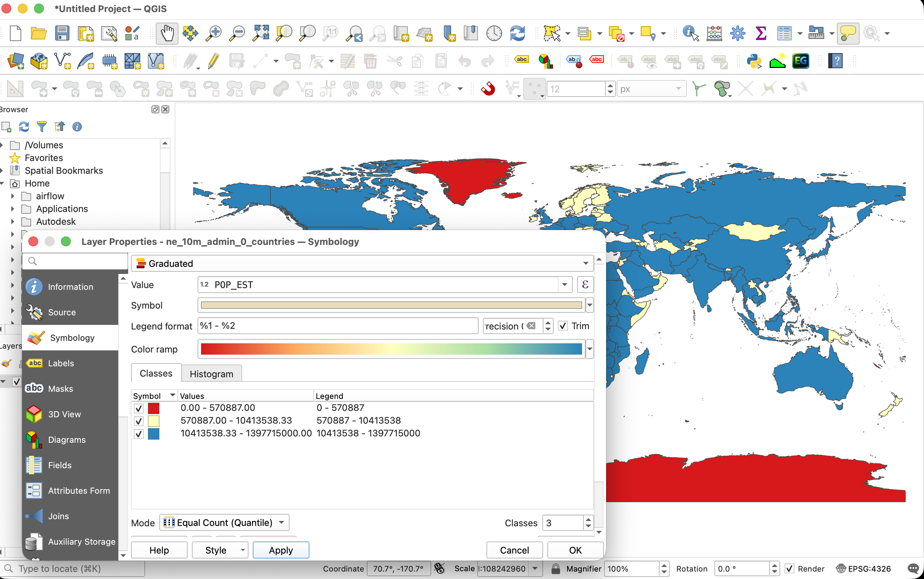Click the Browser panel filter funnel icon
The width and height of the screenshot is (924, 579).
[42, 127]
